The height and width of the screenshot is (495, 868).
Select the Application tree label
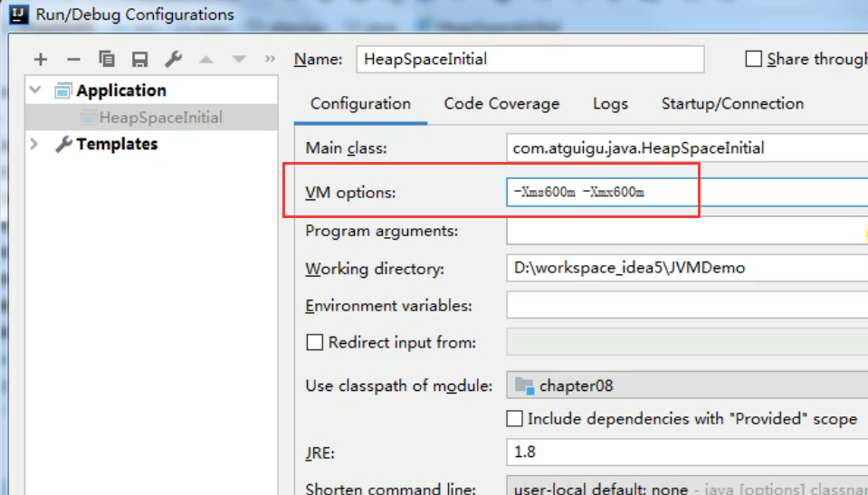[x=121, y=90]
